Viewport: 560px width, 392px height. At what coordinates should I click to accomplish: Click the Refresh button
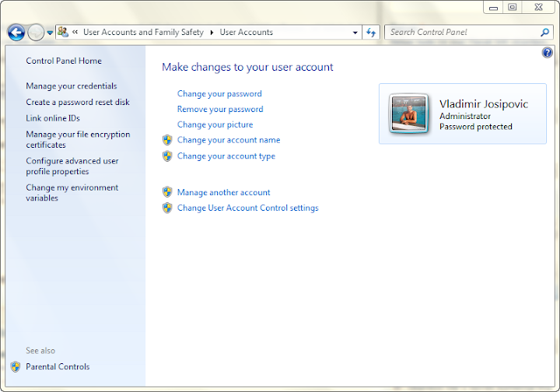coord(371,33)
